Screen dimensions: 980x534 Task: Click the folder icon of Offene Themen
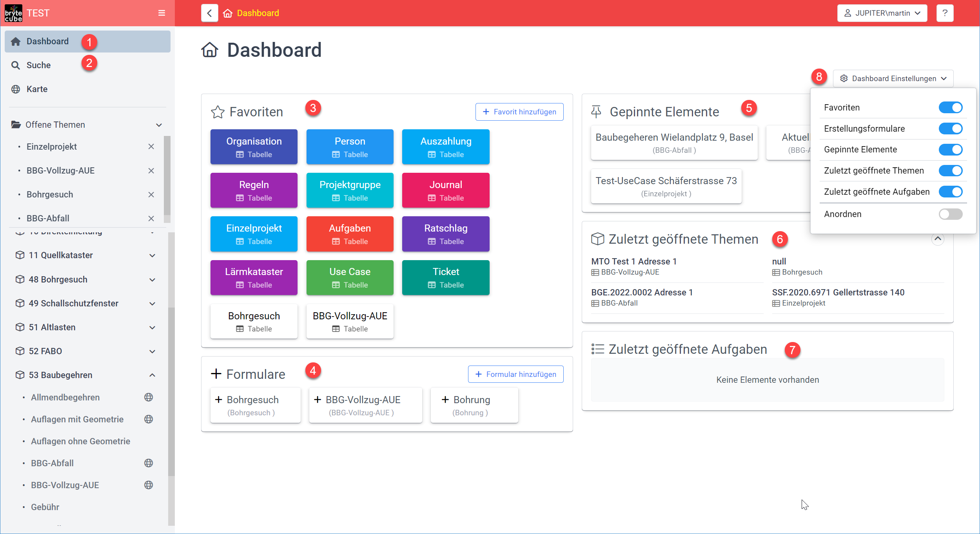(16, 125)
